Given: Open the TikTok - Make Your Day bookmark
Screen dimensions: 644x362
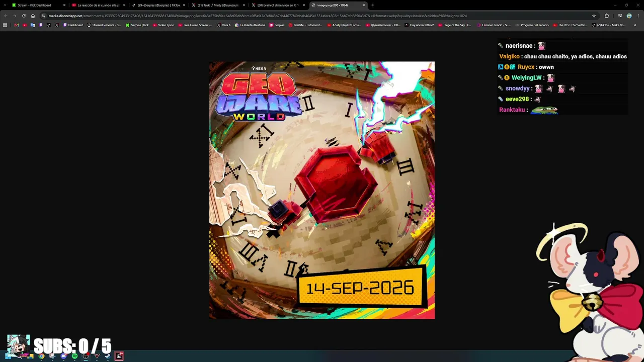Looking at the screenshot, I should (609, 25).
